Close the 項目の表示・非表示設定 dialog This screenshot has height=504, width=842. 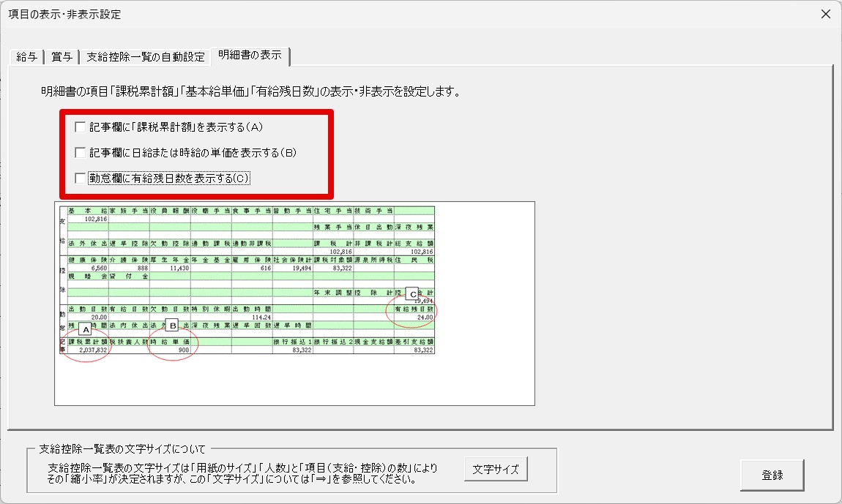[x=826, y=14]
